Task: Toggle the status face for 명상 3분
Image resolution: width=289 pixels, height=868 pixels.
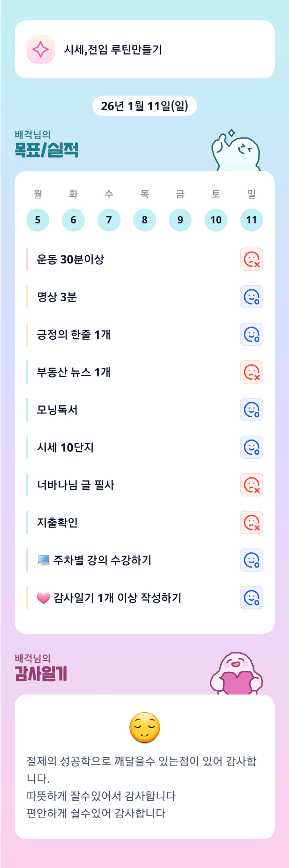Action: point(251,297)
